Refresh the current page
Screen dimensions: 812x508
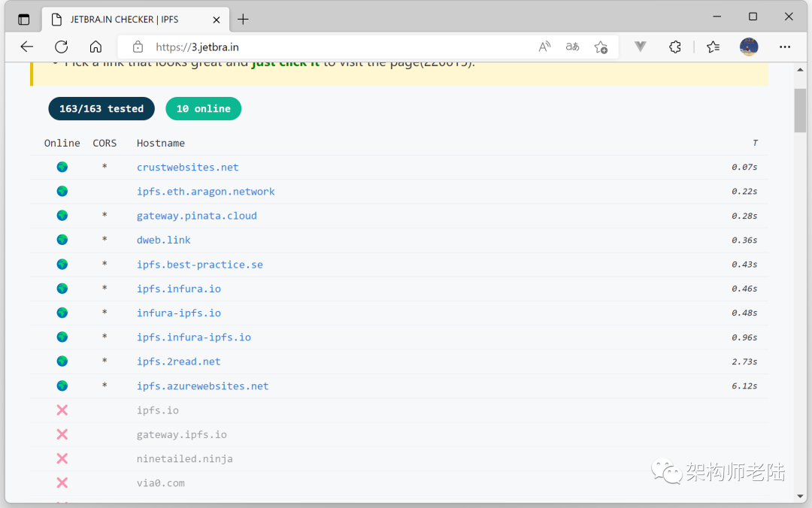pos(61,47)
